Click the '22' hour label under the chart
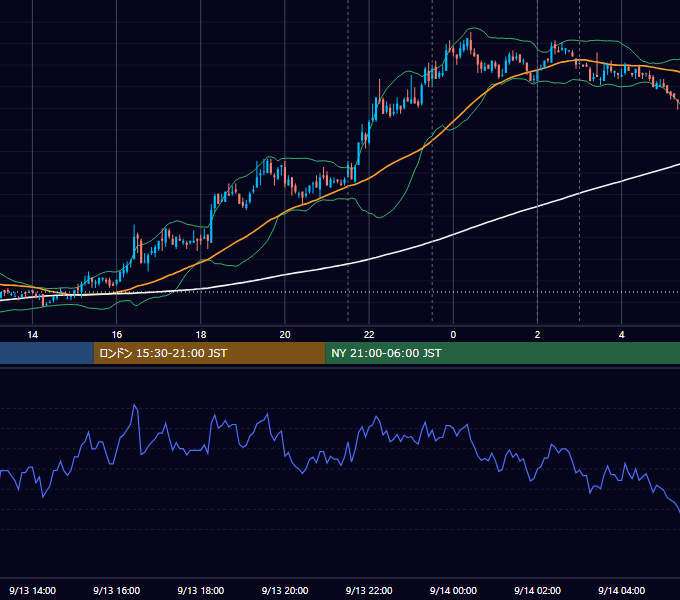 point(369,335)
